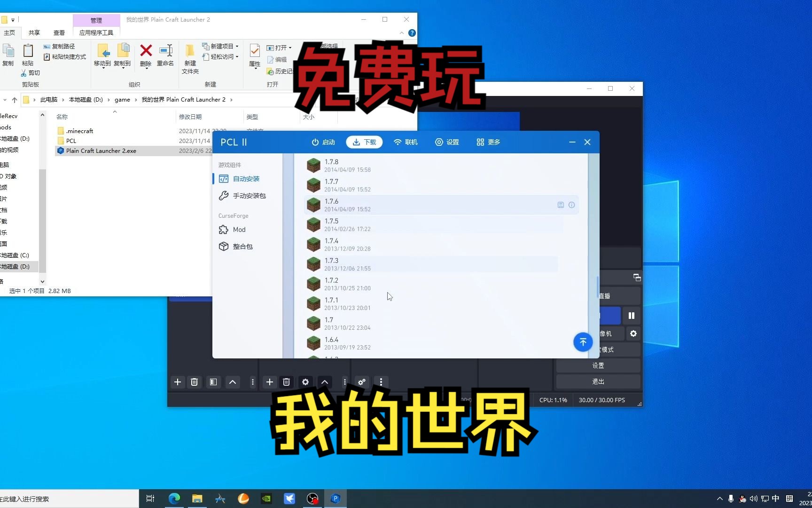Select Plain Craft Launcher 2.exe file
The width and height of the screenshot is (812, 508).
(x=101, y=151)
